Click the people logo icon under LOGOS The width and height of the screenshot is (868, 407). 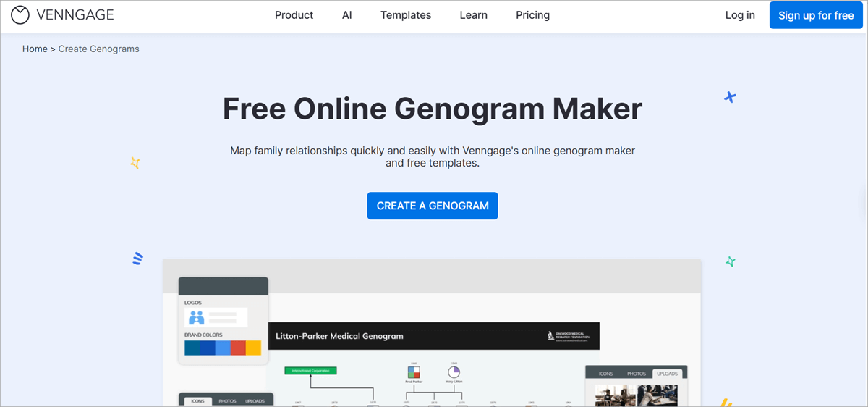point(197,317)
